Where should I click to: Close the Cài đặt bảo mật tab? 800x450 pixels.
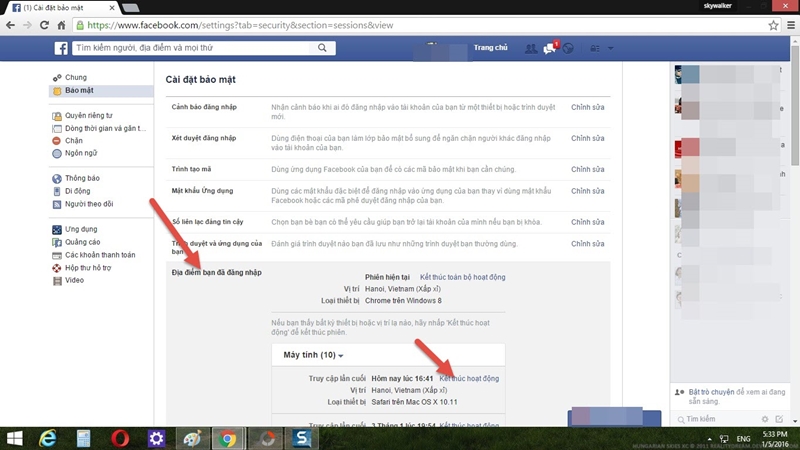(x=112, y=8)
